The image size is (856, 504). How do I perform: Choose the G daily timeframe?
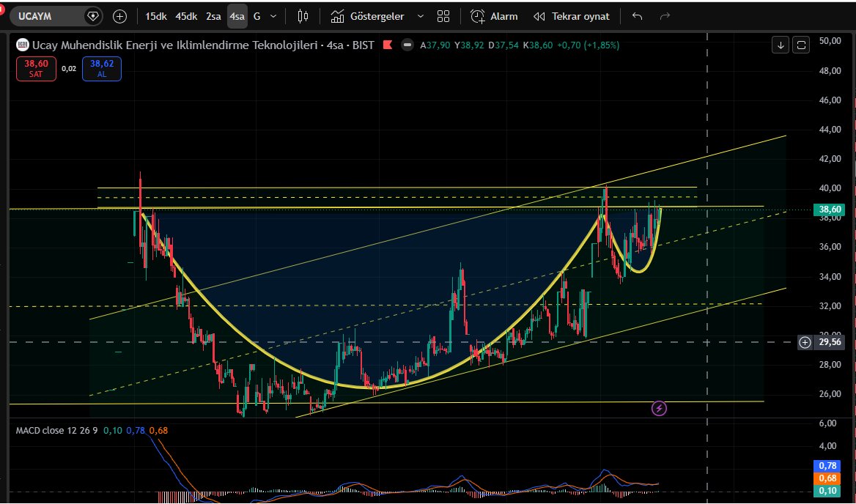pos(257,16)
